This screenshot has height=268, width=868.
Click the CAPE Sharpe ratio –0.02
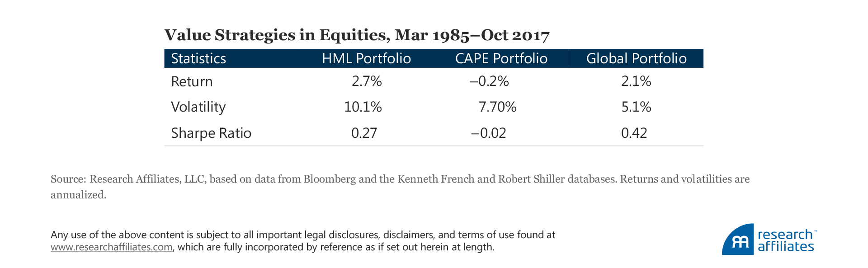click(x=488, y=133)
